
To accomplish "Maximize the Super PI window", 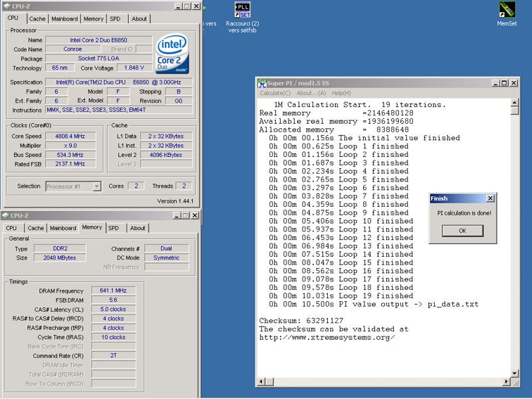I will [504, 83].
